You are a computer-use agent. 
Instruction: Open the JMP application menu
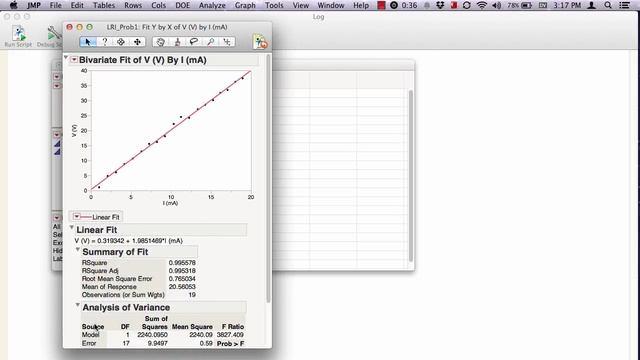pos(33,5)
